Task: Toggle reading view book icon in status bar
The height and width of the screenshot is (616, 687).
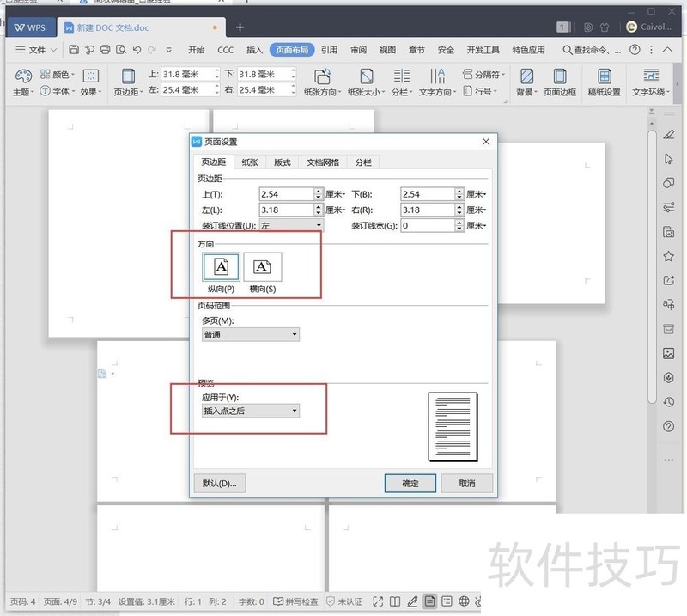Action: (395, 601)
